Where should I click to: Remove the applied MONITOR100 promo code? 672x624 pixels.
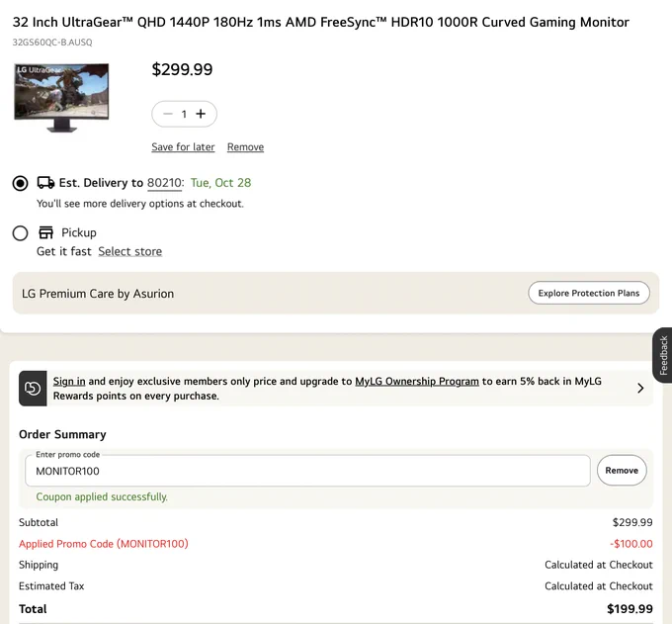(622, 471)
